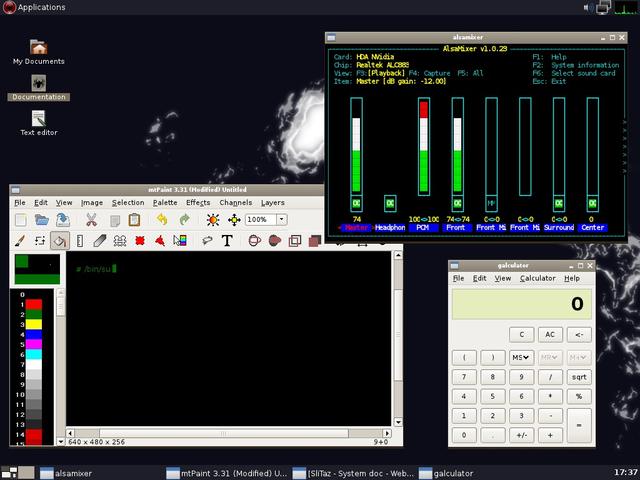Image resolution: width=640 pixels, height=480 pixels.
Task: Open the Effects menu in mtPaint
Action: (x=198, y=203)
